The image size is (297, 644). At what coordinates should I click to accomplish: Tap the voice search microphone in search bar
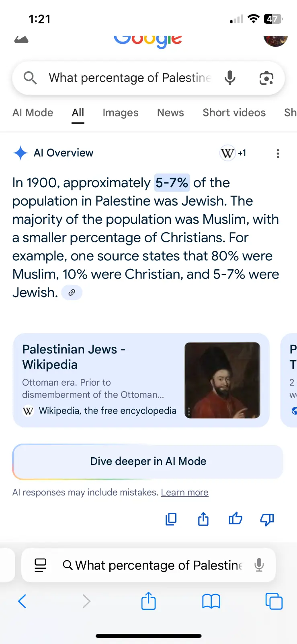230,77
